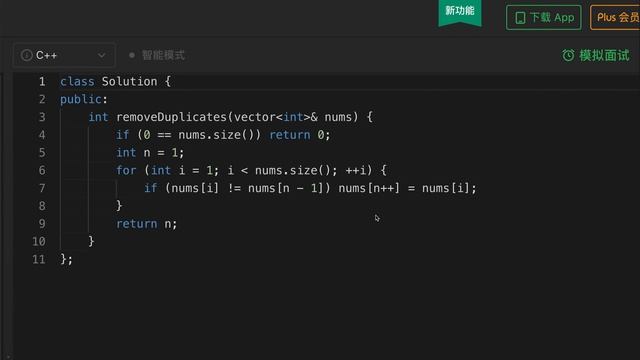
Task: Click the closing "};" in line 11
Action: (x=67, y=259)
